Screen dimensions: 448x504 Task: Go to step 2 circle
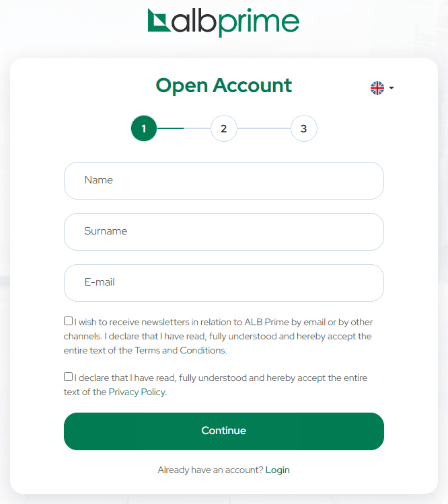224,128
